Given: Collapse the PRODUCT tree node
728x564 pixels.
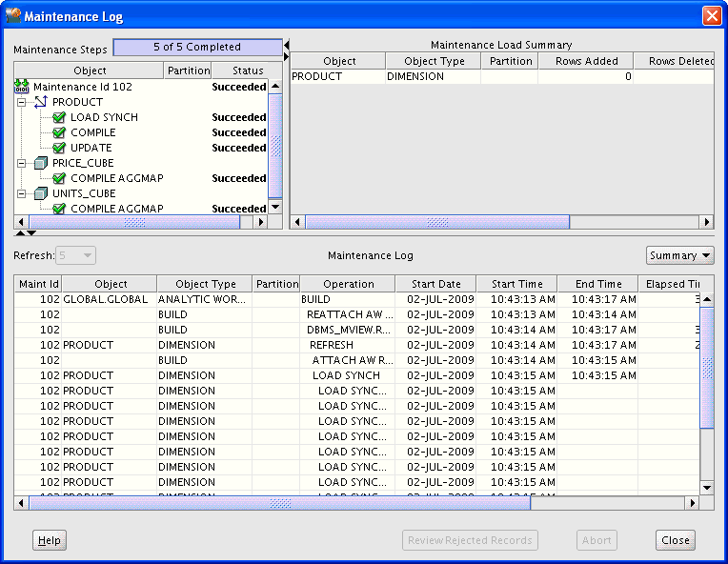Looking at the screenshot, I should [21, 102].
